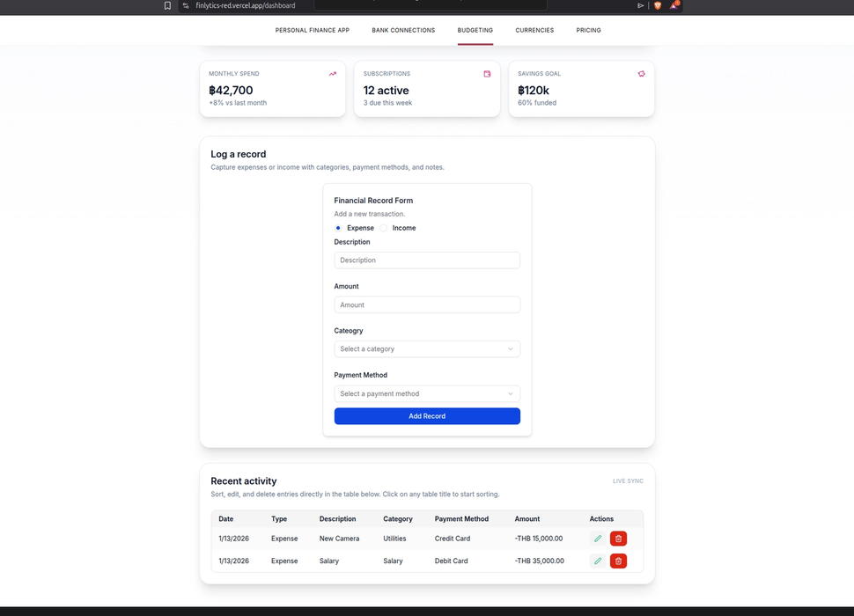Click the '60% funded' text
Screen dimensions: 854x616
coord(537,103)
